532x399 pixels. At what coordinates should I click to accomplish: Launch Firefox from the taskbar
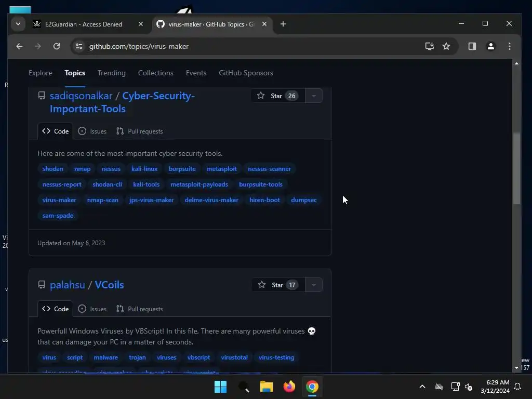(289, 387)
